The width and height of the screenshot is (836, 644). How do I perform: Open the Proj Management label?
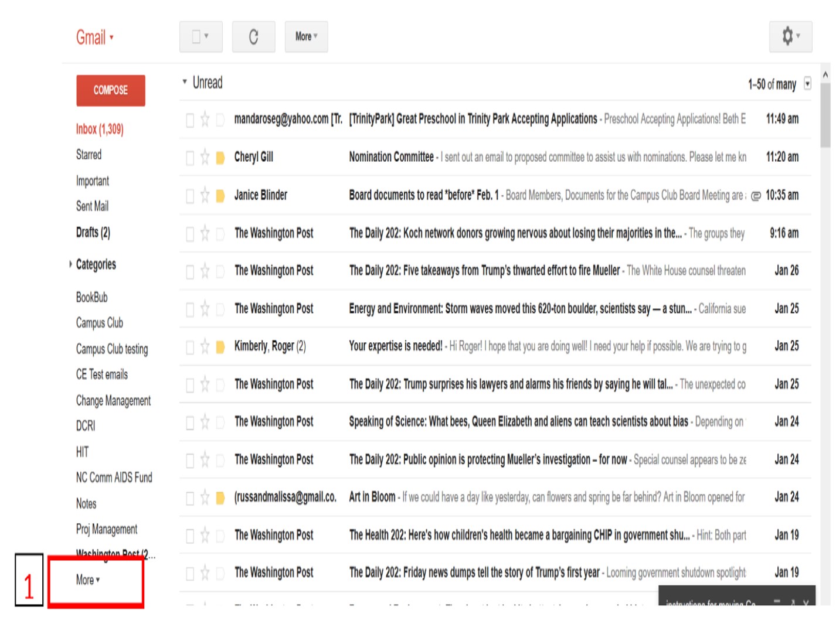tap(107, 529)
